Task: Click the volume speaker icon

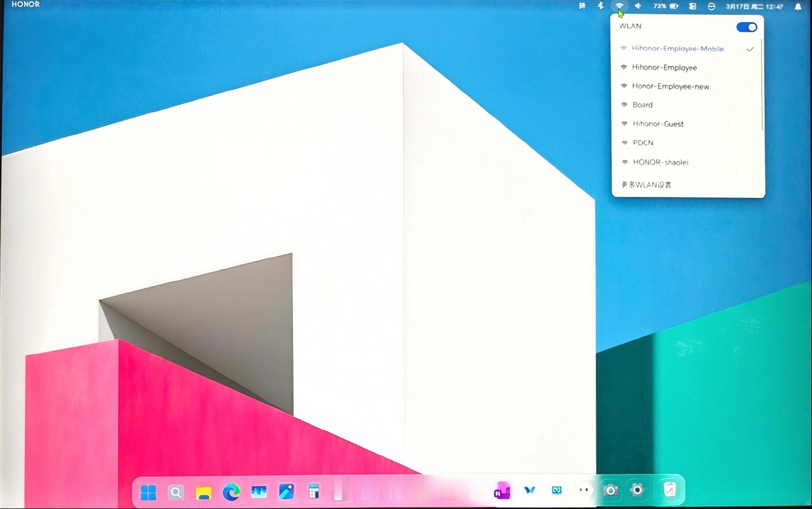Action: [x=637, y=6]
